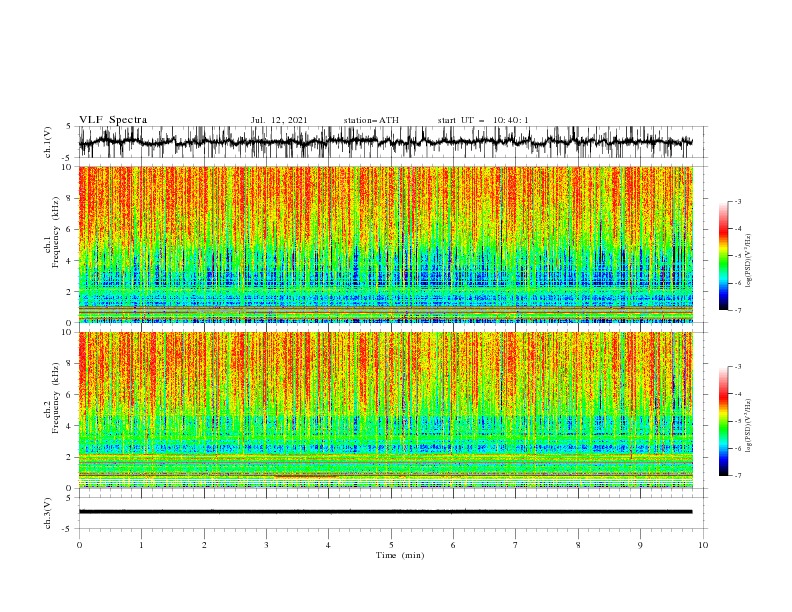
Task: Click the "-7" tick on ch.2 color bar
Action: [x=737, y=475]
